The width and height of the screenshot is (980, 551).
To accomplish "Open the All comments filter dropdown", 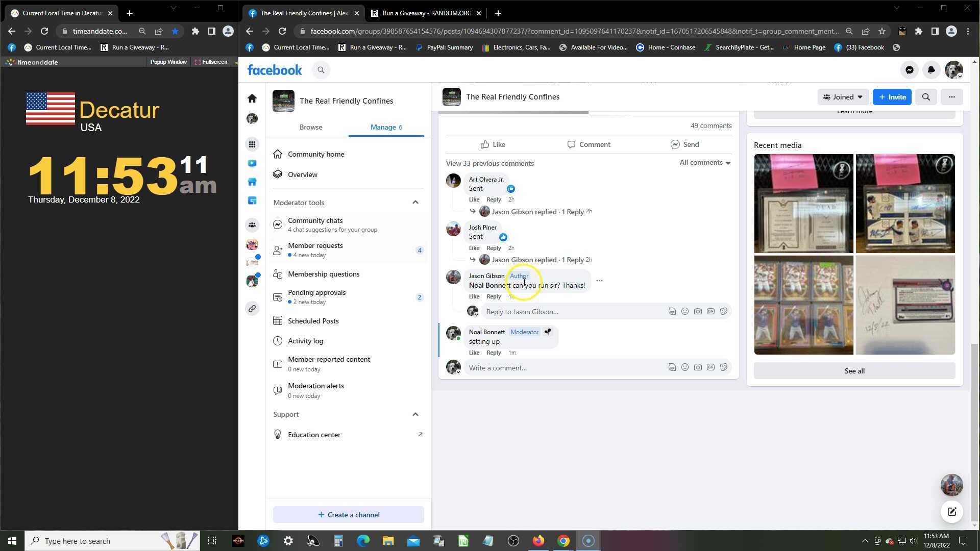I will point(704,163).
